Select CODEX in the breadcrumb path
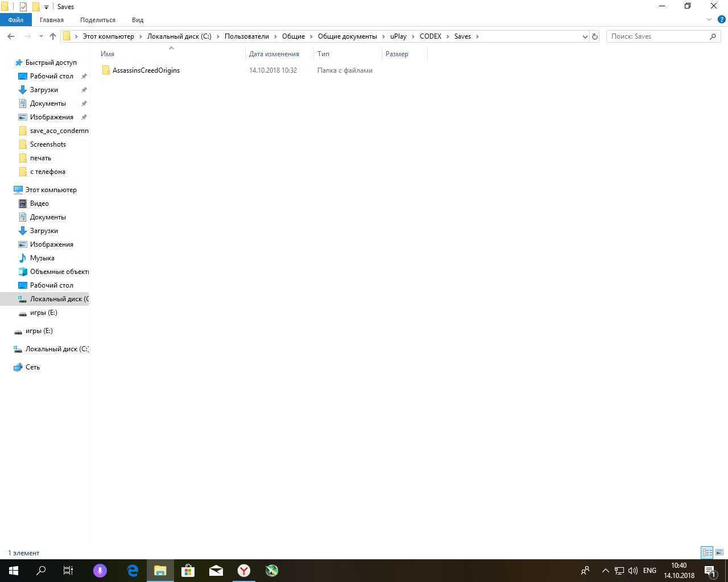The width and height of the screenshot is (728, 582). point(430,36)
